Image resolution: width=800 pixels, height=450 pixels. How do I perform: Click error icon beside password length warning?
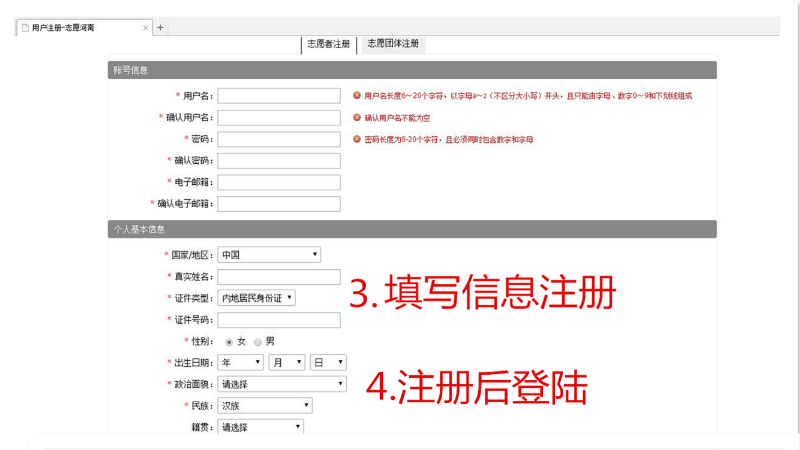(x=357, y=140)
